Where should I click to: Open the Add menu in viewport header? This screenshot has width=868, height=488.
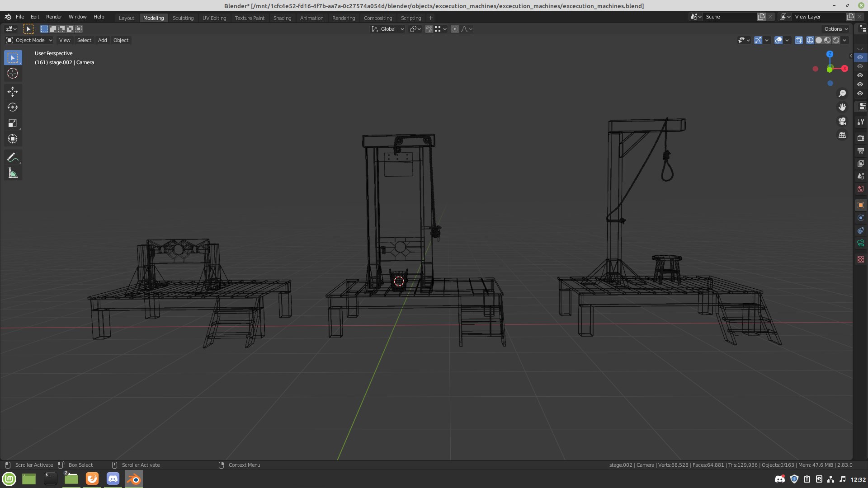click(x=103, y=40)
